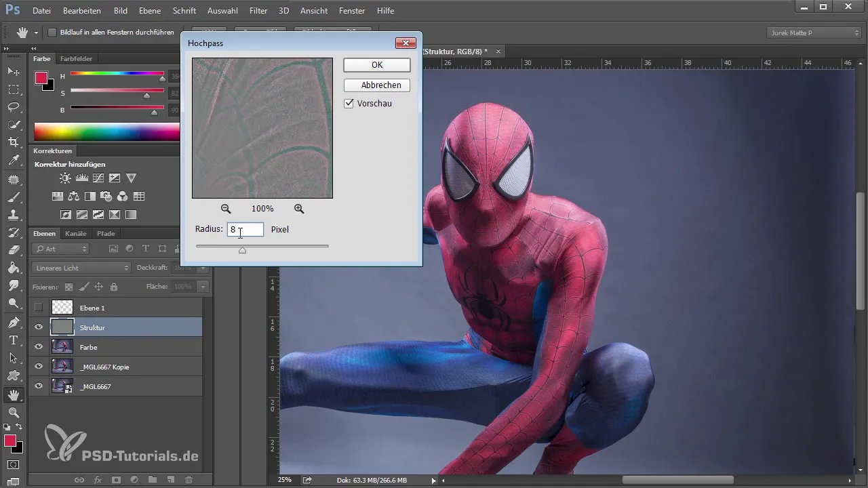The height and width of the screenshot is (488, 868).
Task: Add Color Balance scales adjustment icon
Action: click(74, 197)
